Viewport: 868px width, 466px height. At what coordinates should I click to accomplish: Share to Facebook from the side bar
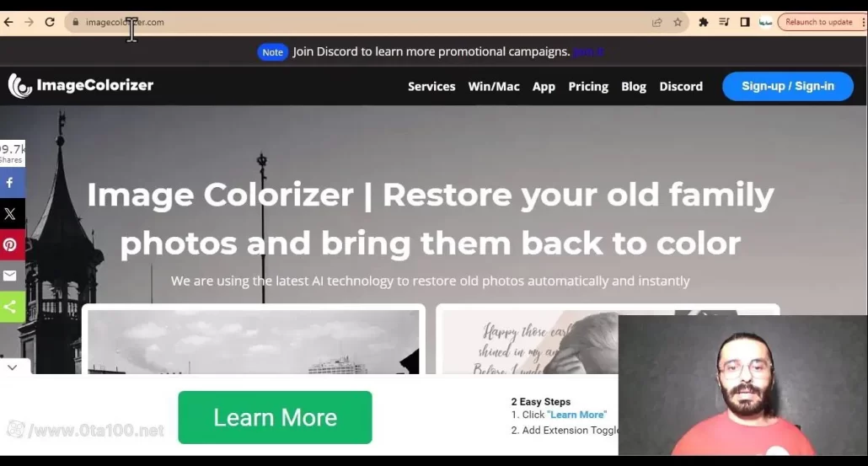pos(12,183)
